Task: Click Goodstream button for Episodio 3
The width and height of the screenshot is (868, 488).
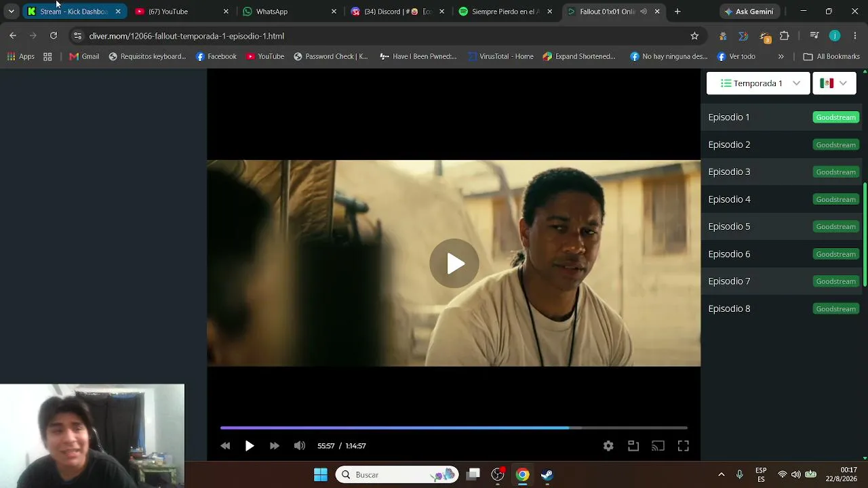Action: point(836,171)
